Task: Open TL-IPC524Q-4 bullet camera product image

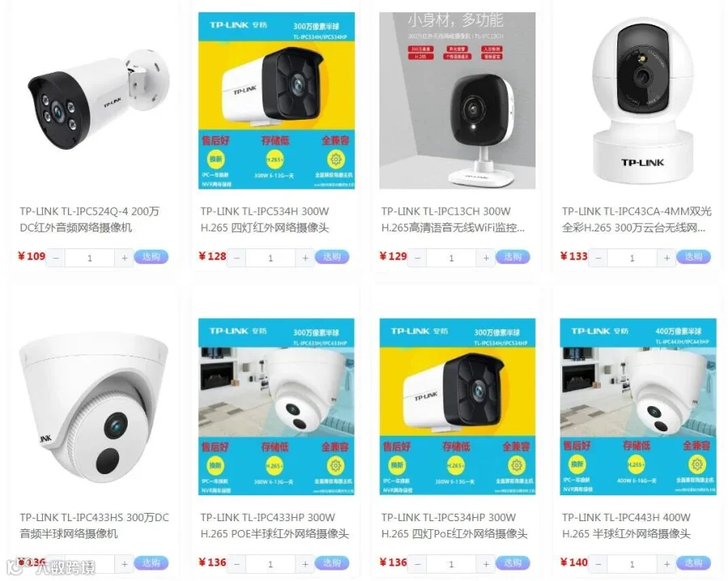Action: pyautogui.click(x=96, y=100)
